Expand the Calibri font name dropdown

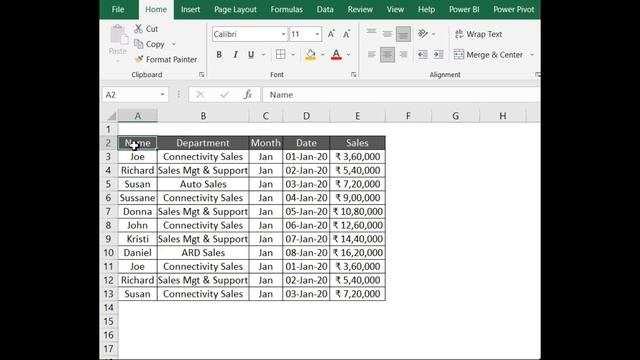[283, 34]
